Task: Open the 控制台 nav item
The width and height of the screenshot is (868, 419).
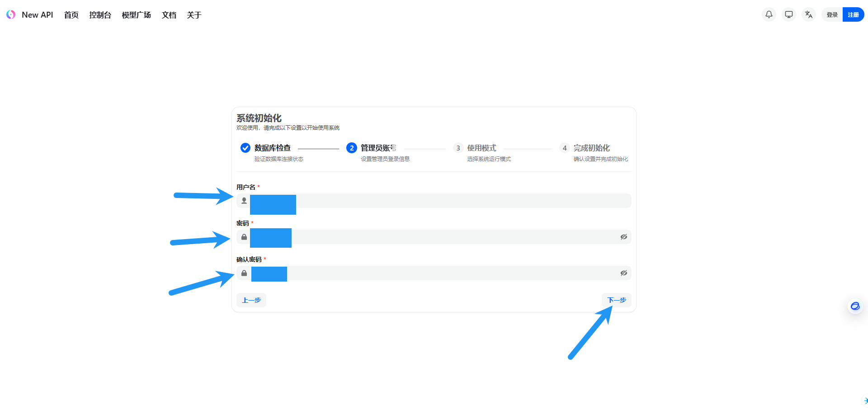Action: [x=100, y=15]
